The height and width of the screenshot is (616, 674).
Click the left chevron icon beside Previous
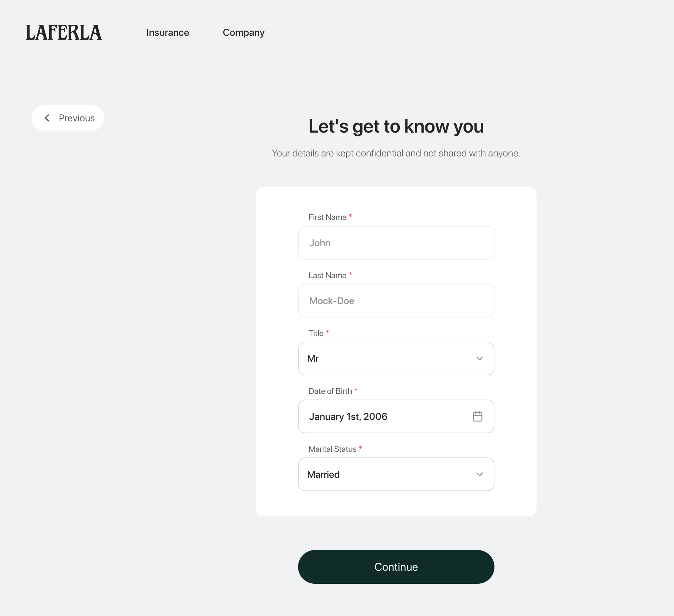(x=47, y=118)
